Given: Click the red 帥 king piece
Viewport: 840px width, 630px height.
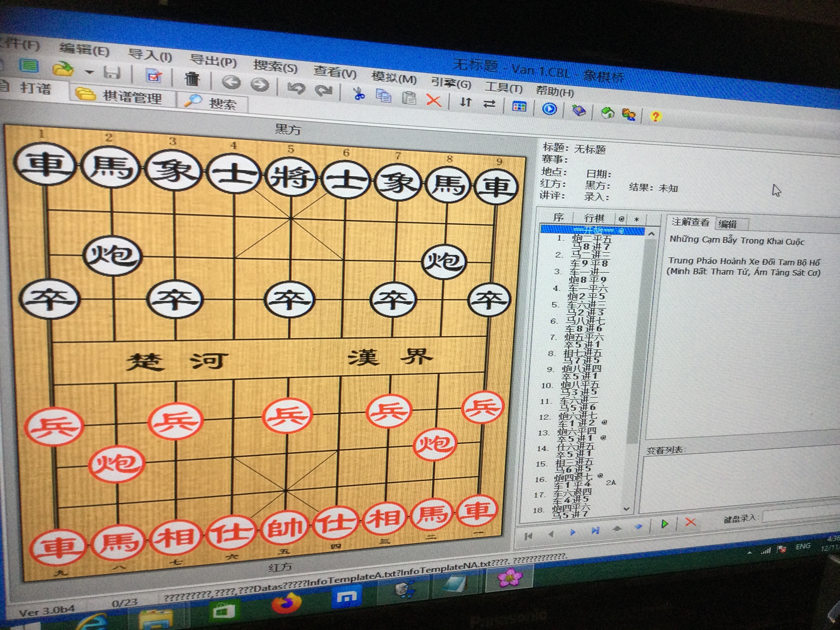Looking at the screenshot, I should coord(285,528).
